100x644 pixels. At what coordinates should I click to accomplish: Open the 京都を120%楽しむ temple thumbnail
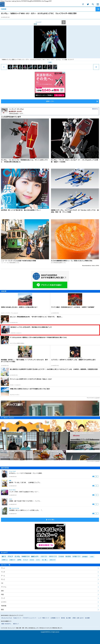(25, 299)
